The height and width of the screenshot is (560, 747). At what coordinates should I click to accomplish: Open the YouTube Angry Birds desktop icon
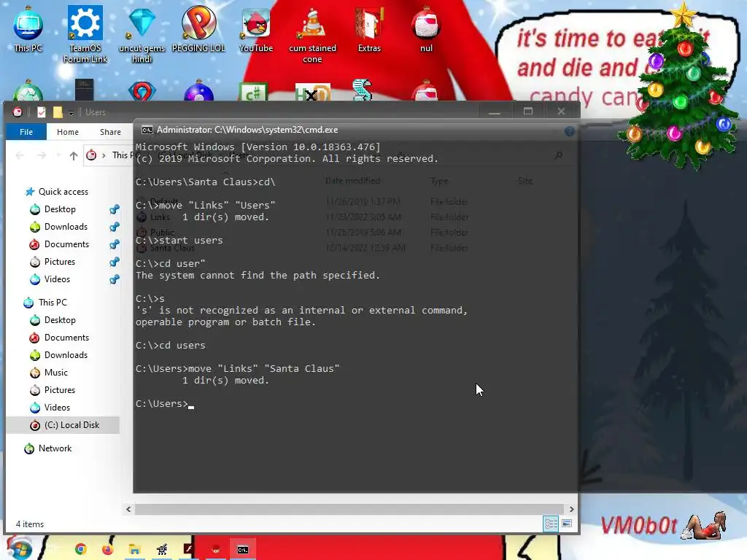pos(256,28)
